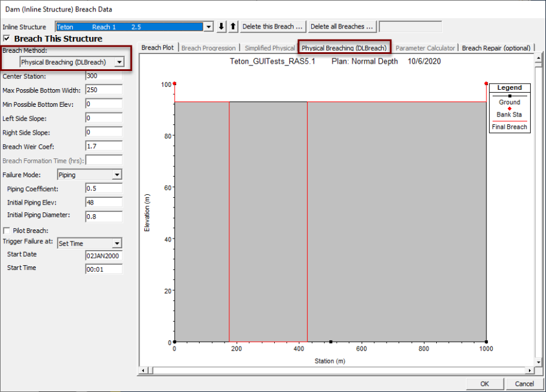Screen dimensions: 546x392
Task: Click the Start Date input field
Action: [x=103, y=255]
